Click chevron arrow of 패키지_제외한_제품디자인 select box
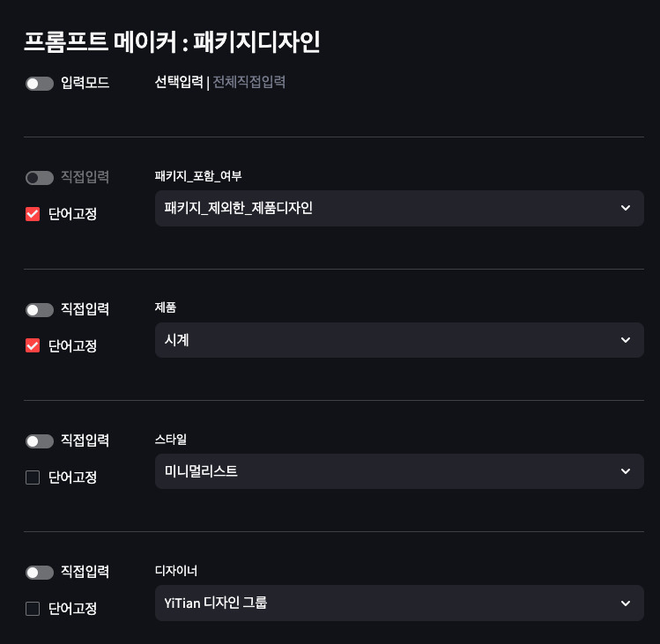 pos(626,208)
